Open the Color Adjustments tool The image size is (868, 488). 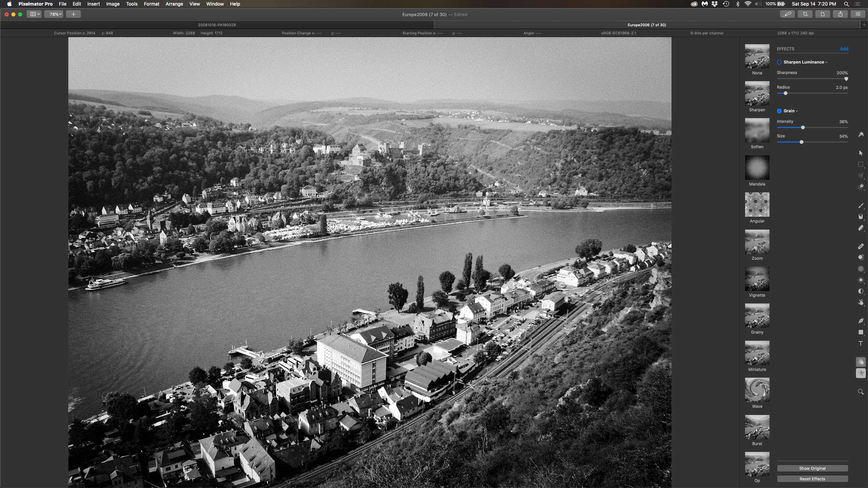861,362
